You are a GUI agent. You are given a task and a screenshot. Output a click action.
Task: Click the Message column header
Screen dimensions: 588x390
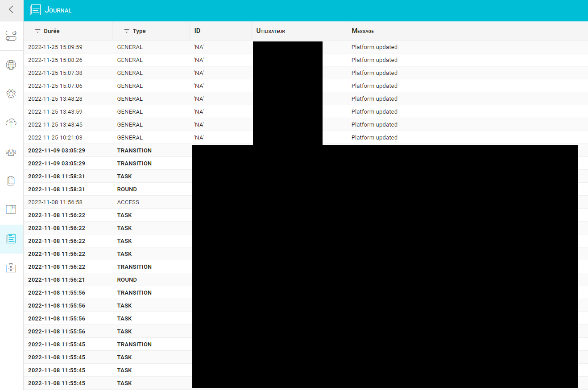tap(363, 31)
